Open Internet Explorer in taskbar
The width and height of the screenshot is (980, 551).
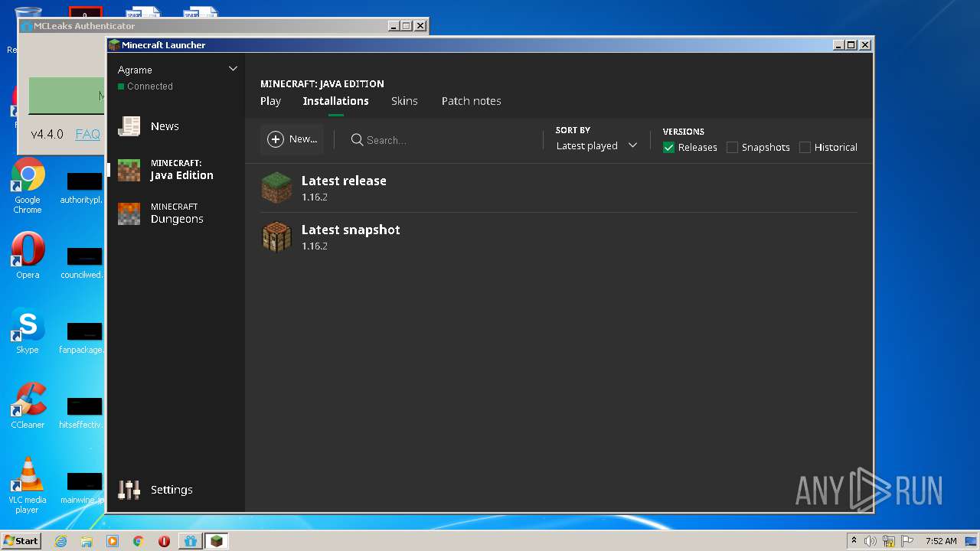pos(61,541)
